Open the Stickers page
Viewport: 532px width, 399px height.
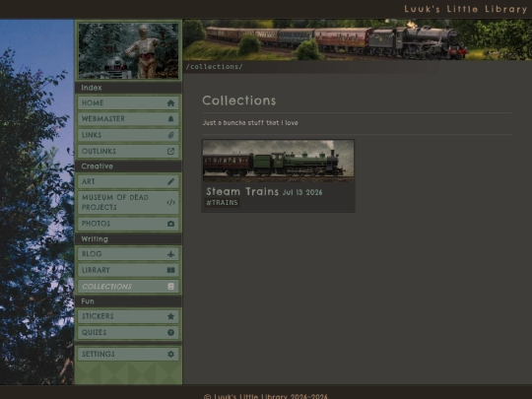point(128,316)
